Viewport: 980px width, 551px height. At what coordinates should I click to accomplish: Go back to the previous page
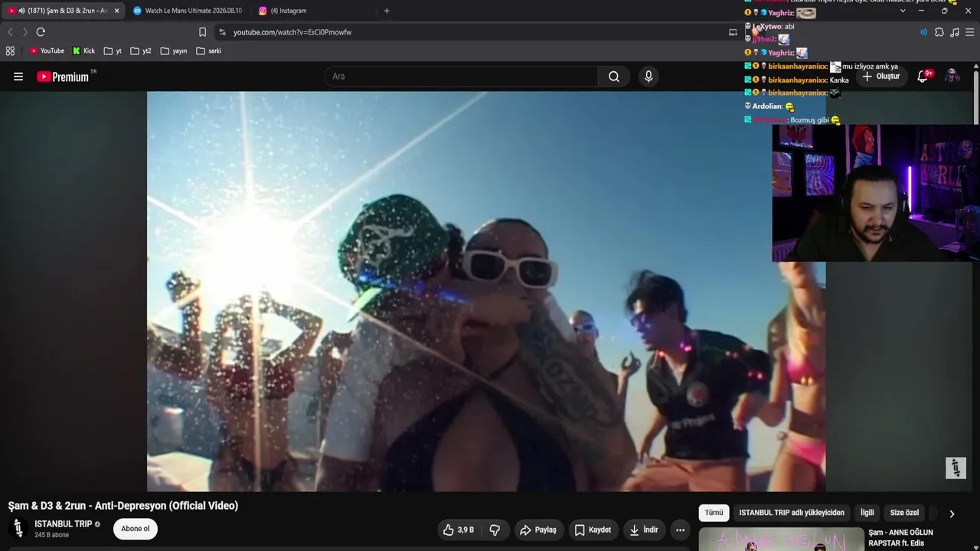point(10,32)
